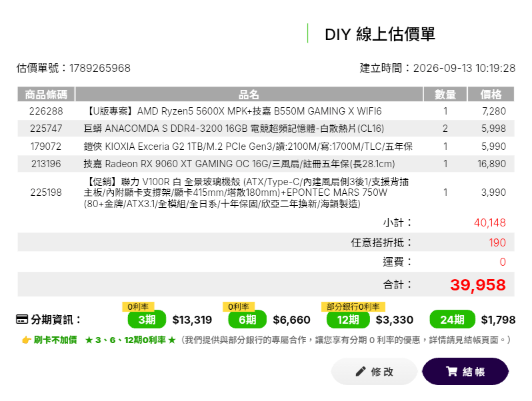Click the quantity 2 for ANACOMDA memory
The image size is (532, 401).
(x=445, y=129)
